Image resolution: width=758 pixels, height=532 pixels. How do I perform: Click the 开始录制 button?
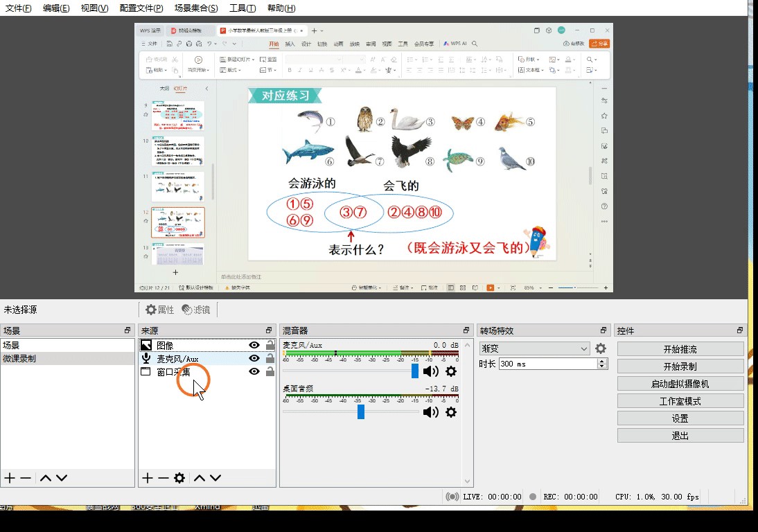(x=680, y=366)
